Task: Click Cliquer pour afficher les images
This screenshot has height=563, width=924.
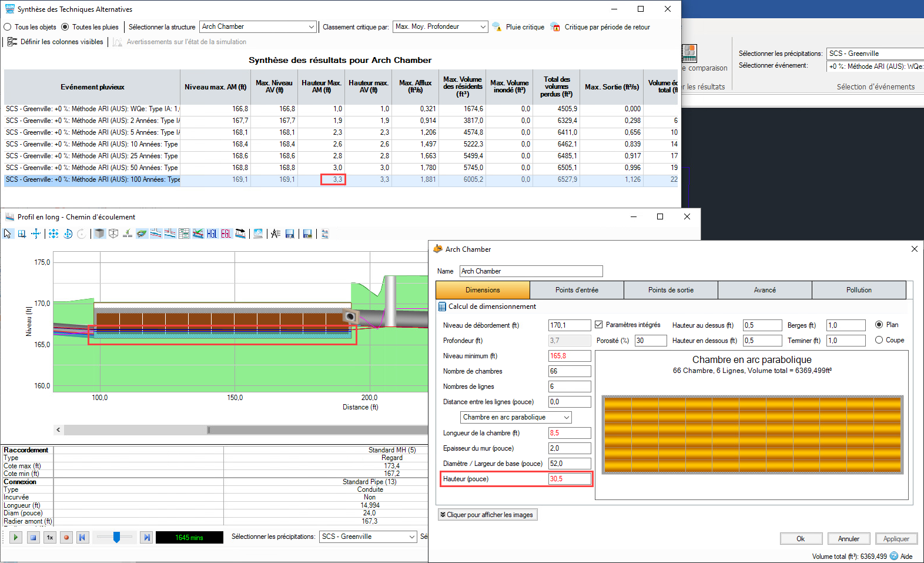Action: 487,515
